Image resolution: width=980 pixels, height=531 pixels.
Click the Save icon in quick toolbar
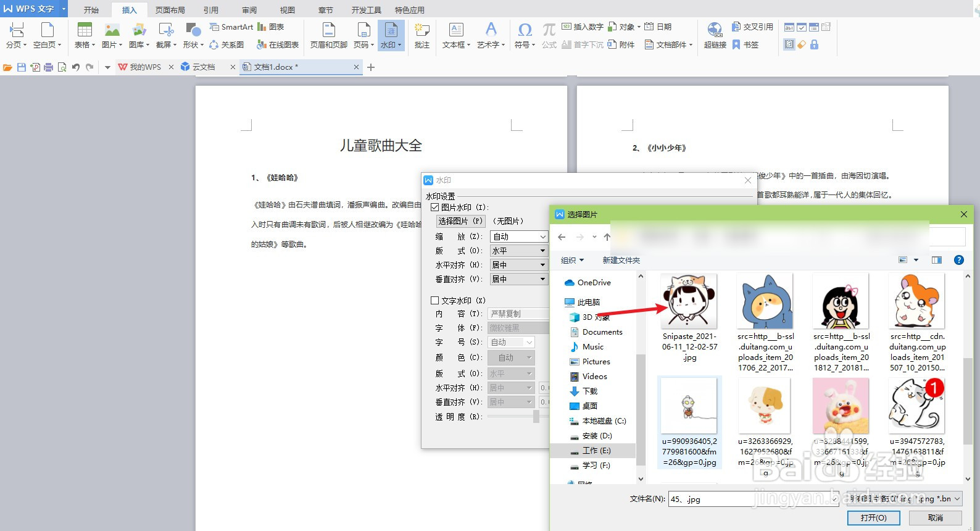click(x=22, y=67)
